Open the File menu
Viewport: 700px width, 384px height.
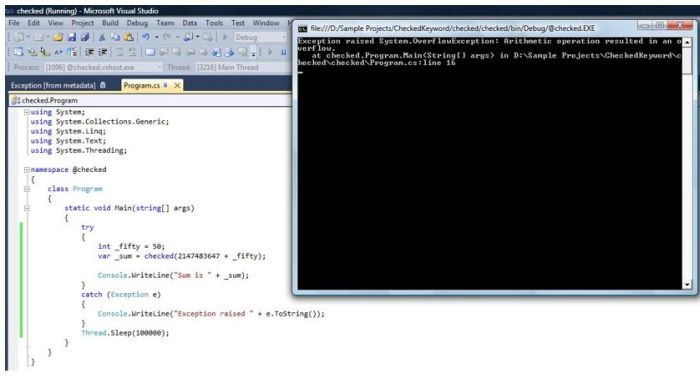pyautogui.click(x=14, y=23)
